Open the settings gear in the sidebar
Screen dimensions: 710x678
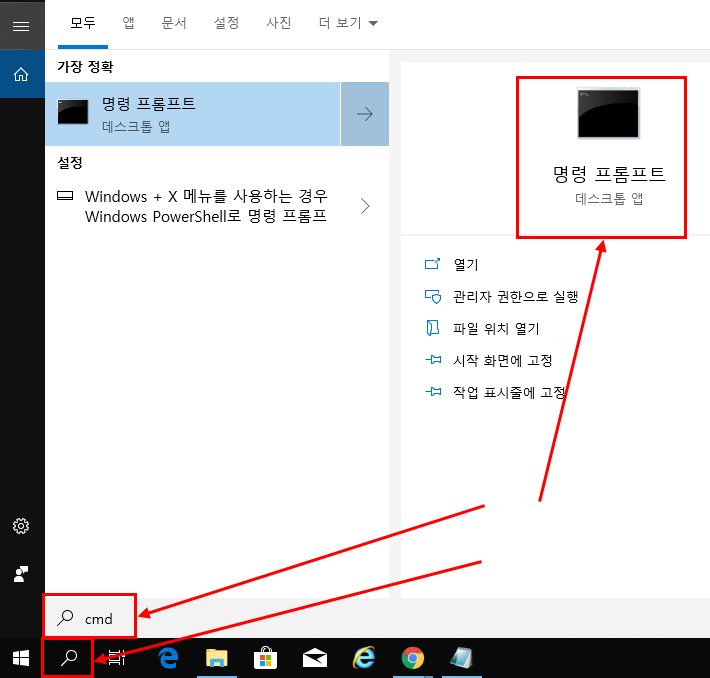click(21, 526)
